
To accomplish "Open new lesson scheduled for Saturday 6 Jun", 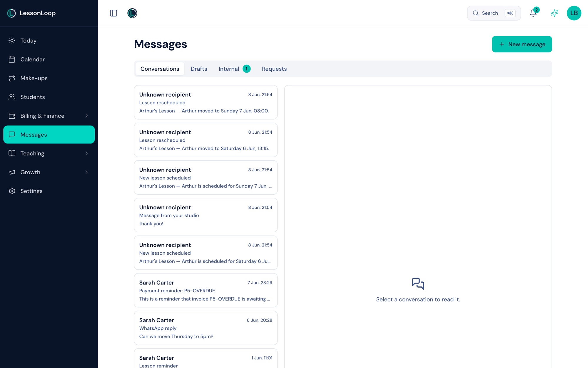I will click(x=206, y=253).
